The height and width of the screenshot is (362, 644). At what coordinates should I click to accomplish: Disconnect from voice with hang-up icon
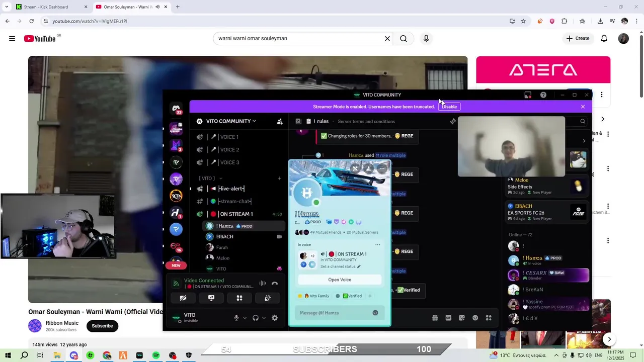[x=275, y=284]
